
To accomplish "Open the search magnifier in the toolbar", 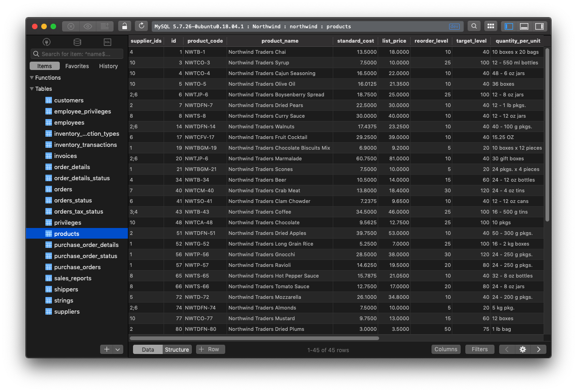I will pyautogui.click(x=474, y=26).
